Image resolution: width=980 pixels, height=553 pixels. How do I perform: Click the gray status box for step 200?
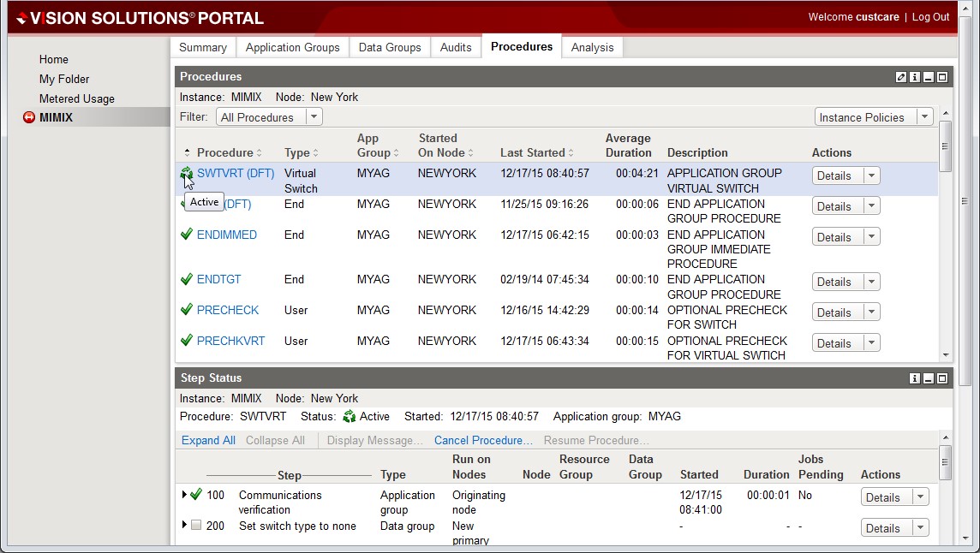[196, 526]
